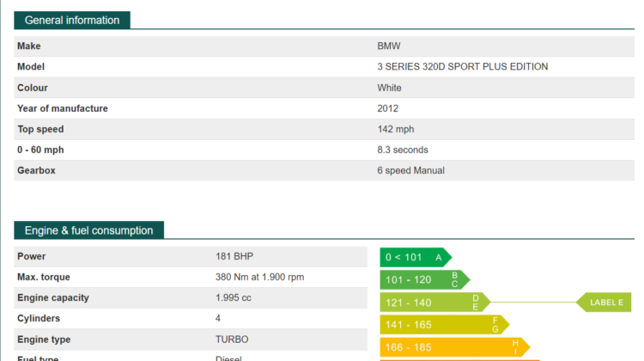
Task: Click the 121 - 140 D E emission band
Action: coord(435,303)
